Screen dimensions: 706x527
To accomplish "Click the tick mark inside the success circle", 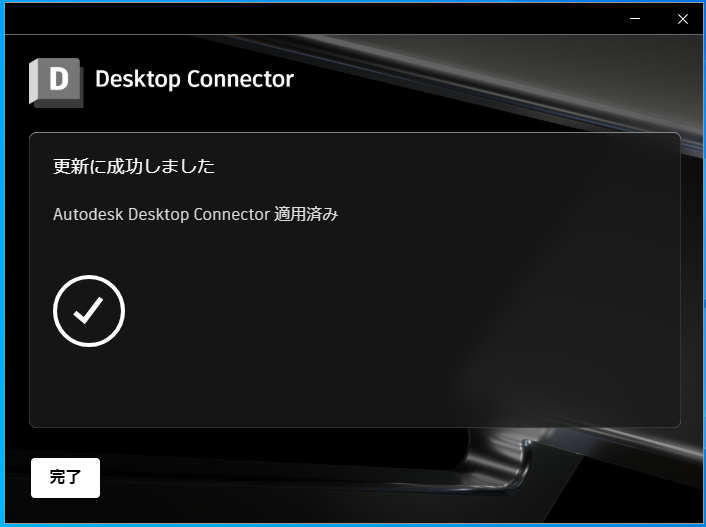I will (88, 310).
